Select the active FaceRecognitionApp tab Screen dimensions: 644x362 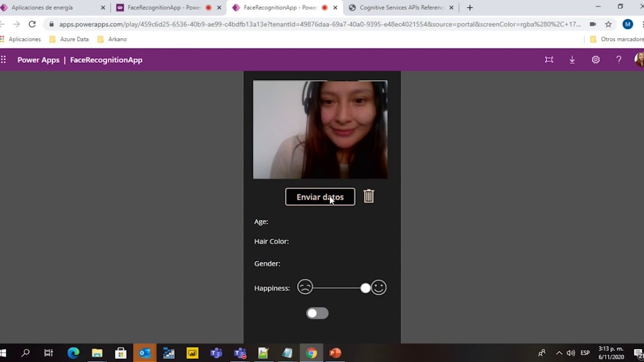click(284, 8)
